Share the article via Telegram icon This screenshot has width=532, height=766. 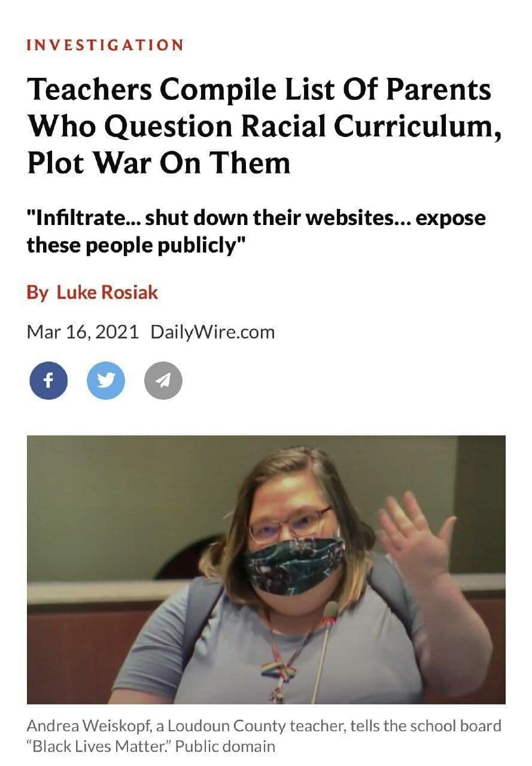click(x=163, y=380)
